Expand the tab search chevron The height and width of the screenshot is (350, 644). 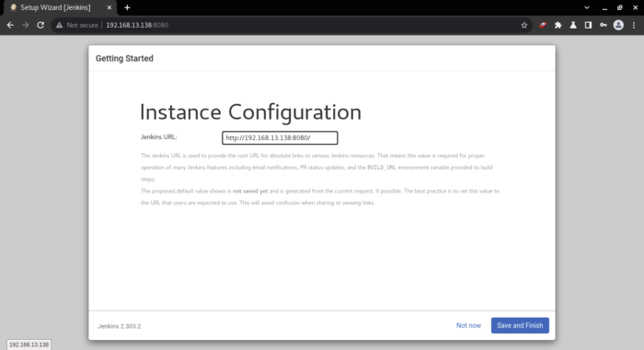587,7
